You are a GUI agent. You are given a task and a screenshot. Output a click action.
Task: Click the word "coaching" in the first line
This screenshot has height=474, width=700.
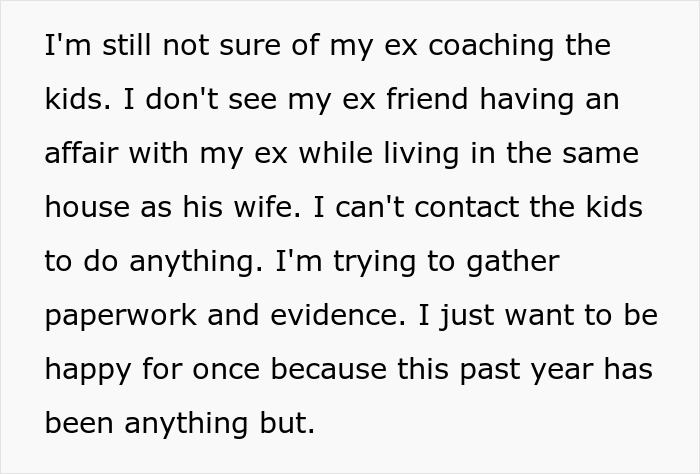click(479, 46)
